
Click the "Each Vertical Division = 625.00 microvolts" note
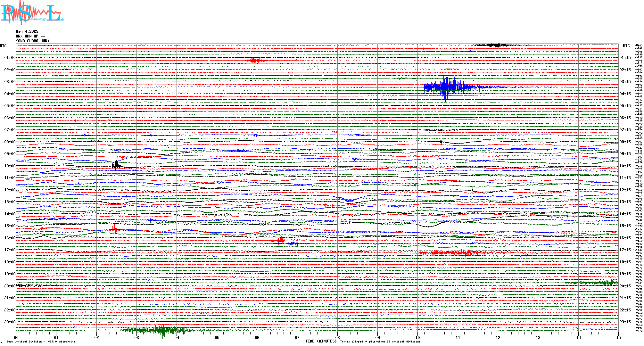pos(41,342)
